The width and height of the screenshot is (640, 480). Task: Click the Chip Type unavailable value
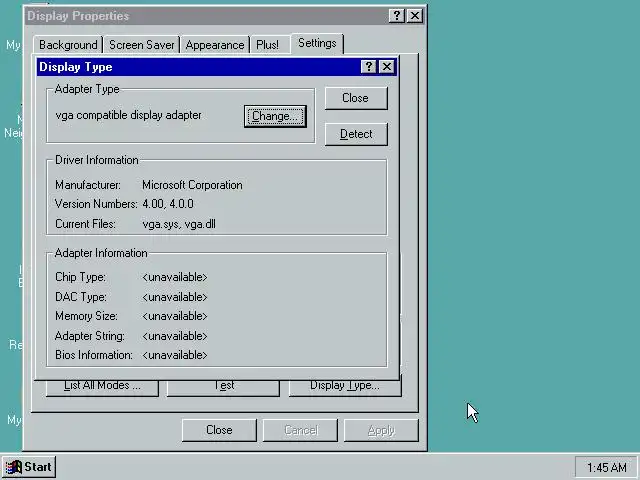pos(175,277)
